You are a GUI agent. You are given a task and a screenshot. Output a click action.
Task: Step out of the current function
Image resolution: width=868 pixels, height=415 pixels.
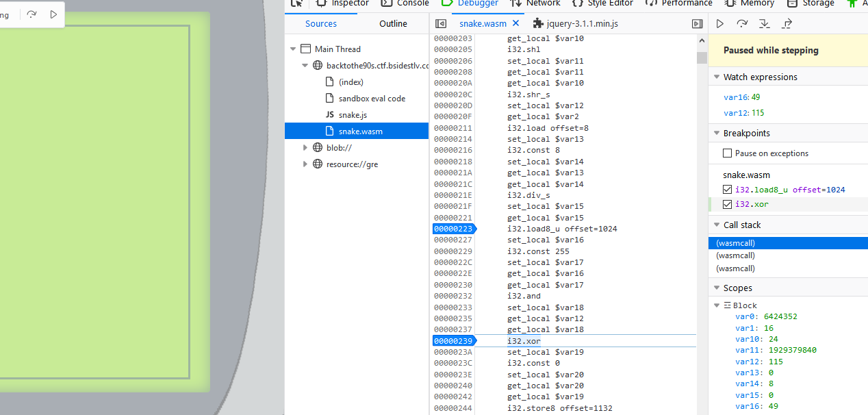[x=788, y=23]
